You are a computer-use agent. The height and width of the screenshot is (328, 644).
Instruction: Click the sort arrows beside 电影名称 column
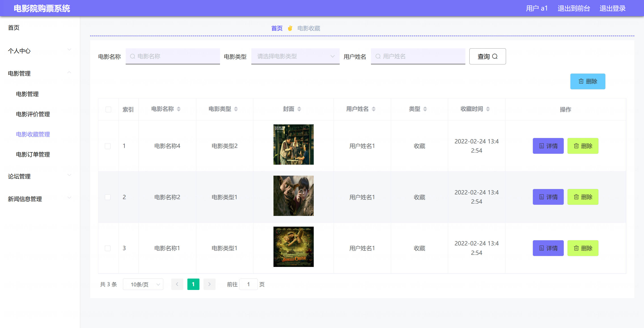pyautogui.click(x=178, y=109)
